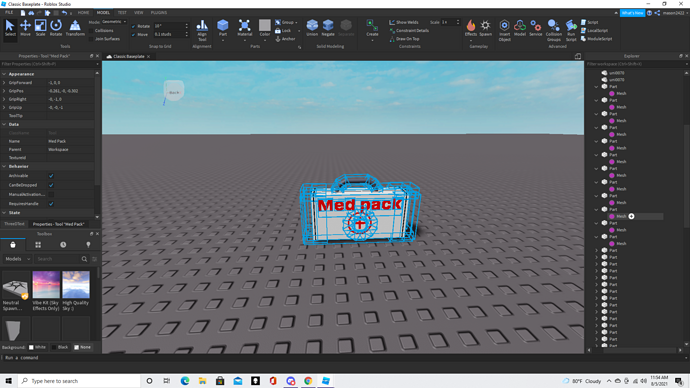
Task: Switch to ThreeDText panel tab
Action: pyautogui.click(x=15, y=224)
